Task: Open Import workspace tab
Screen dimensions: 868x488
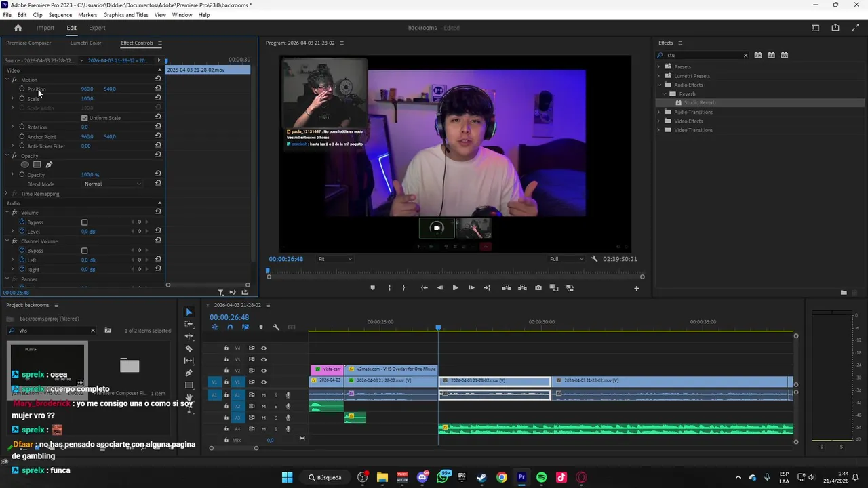Action: (45, 28)
